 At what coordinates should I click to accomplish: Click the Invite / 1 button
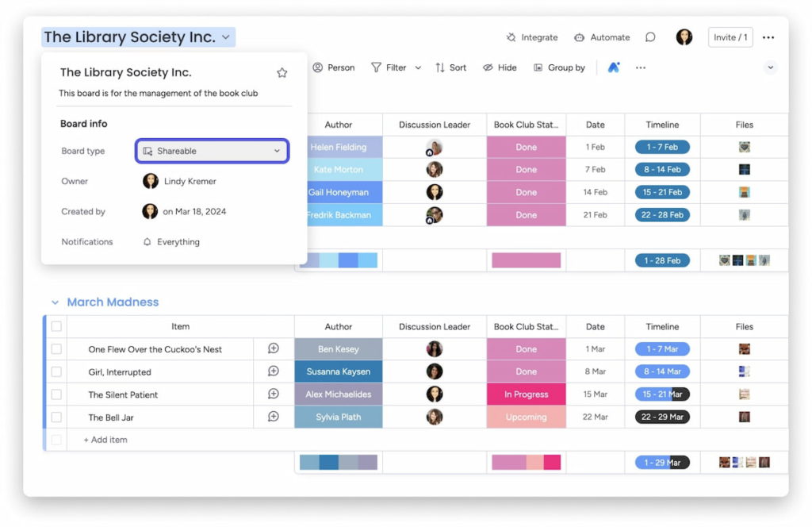point(730,37)
